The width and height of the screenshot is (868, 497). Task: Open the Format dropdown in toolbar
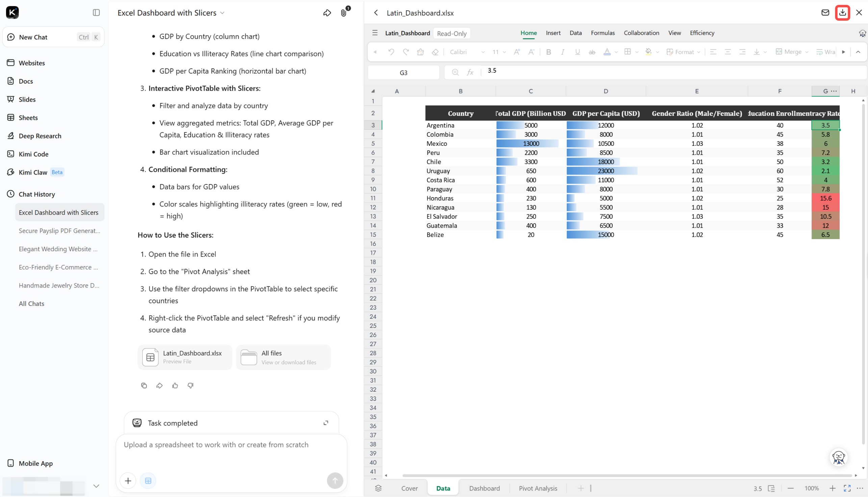683,52
